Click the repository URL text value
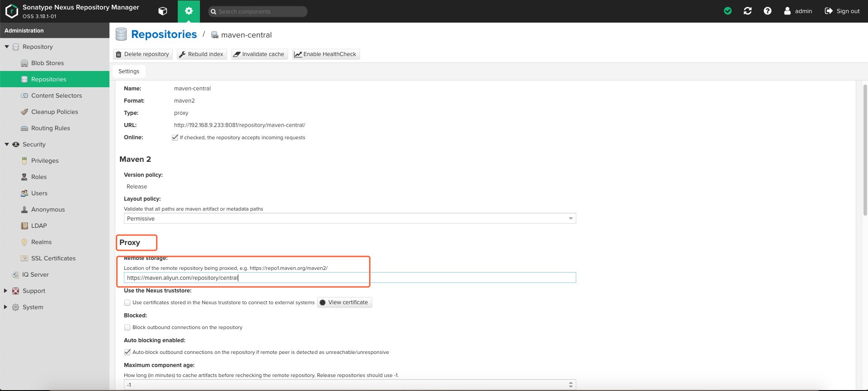Screen dimensions: 868x391 [x=240, y=125]
